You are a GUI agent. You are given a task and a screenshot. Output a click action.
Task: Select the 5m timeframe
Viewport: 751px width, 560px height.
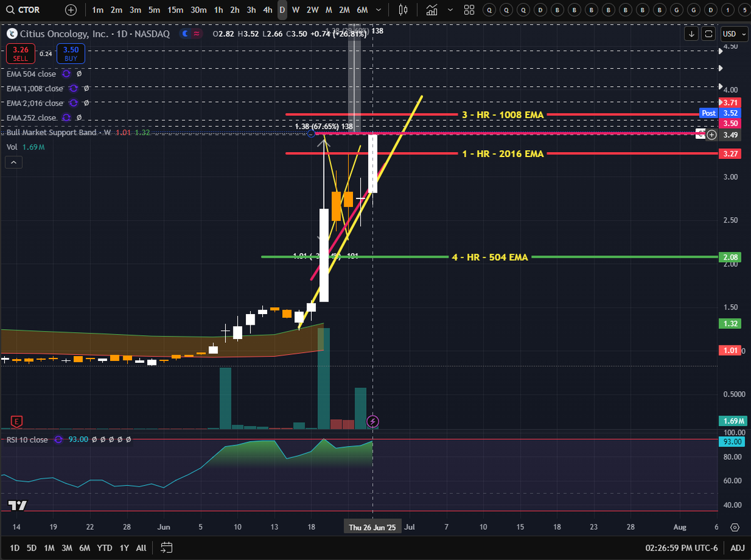pos(154,10)
